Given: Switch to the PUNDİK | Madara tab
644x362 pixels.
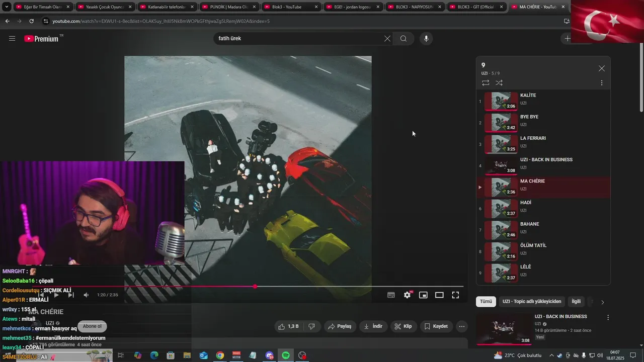Looking at the screenshot, I should [x=229, y=7].
